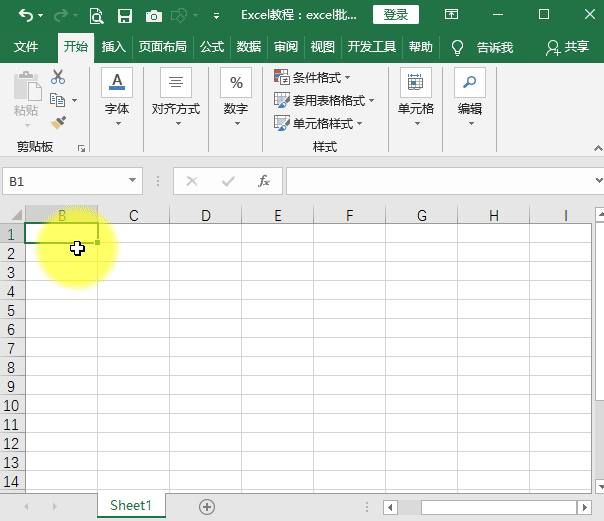
Task: Select column F header
Action: [x=349, y=215]
